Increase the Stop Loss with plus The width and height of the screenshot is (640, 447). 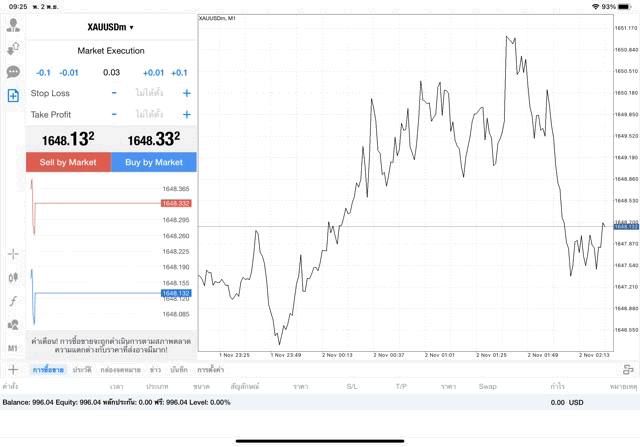pos(186,93)
